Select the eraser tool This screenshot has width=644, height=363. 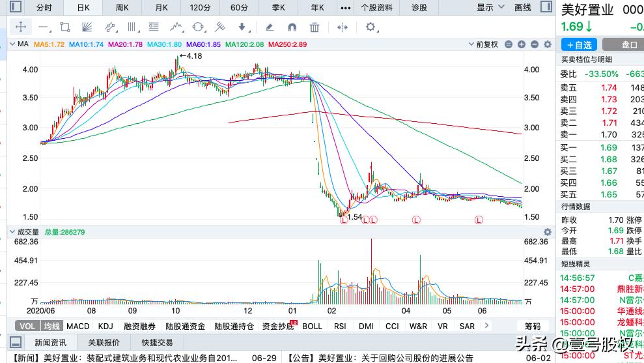tap(270, 27)
